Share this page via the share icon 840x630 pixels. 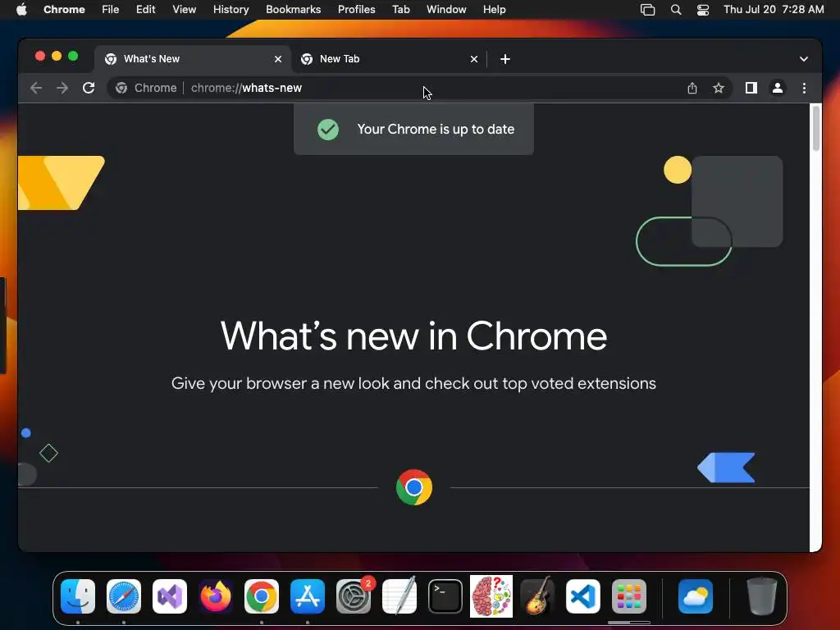[x=692, y=88]
